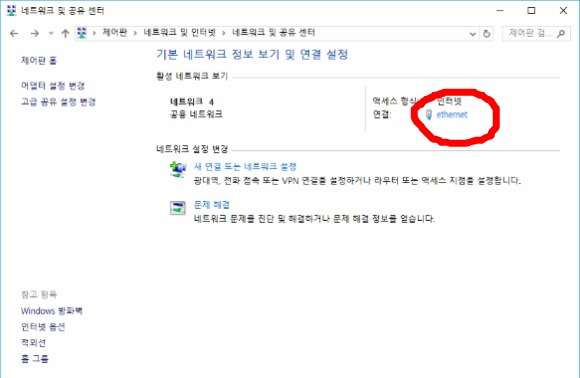The width and height of the screenshot is (580, 378).
Task: Expand breadcrumb chevron before 제어판
Action: point(94,33)
